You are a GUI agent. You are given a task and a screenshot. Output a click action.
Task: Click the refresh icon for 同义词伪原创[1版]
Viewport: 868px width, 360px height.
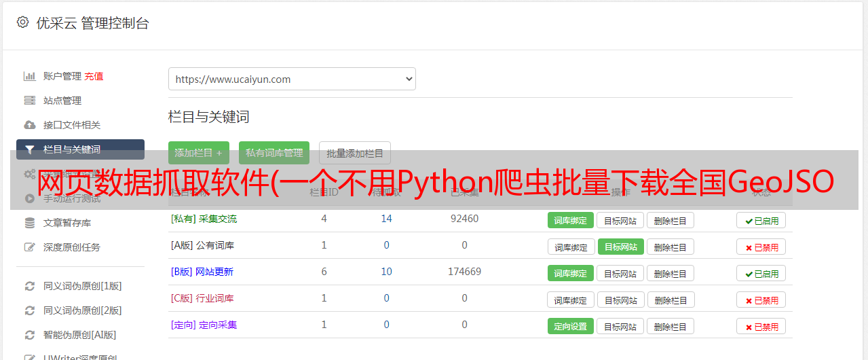pyautogui.click(x=30, y=286)
